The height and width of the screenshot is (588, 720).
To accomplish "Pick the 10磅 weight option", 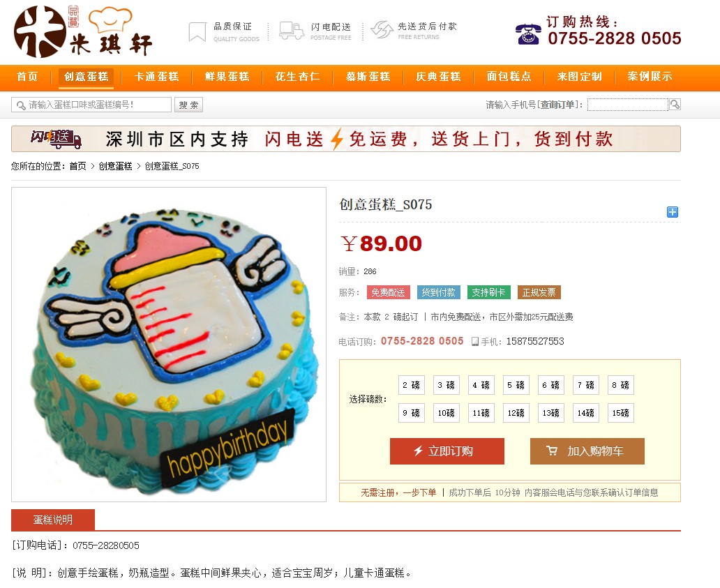I will (446, 413).
